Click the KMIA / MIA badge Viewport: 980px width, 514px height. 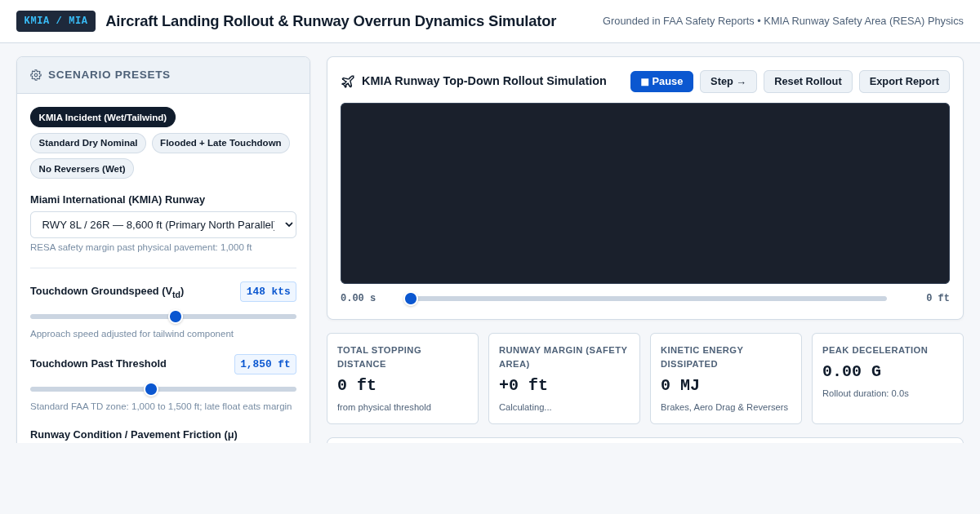pos(56,21)
